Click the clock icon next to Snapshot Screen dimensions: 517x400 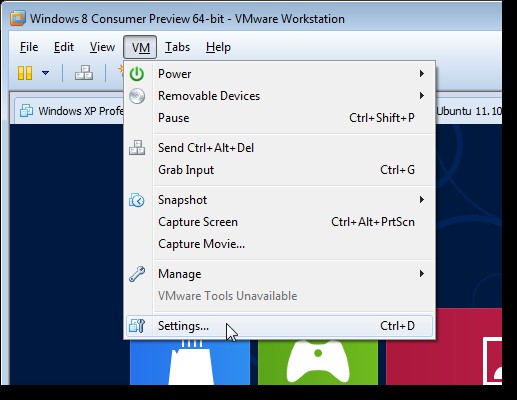coord(137,200)
